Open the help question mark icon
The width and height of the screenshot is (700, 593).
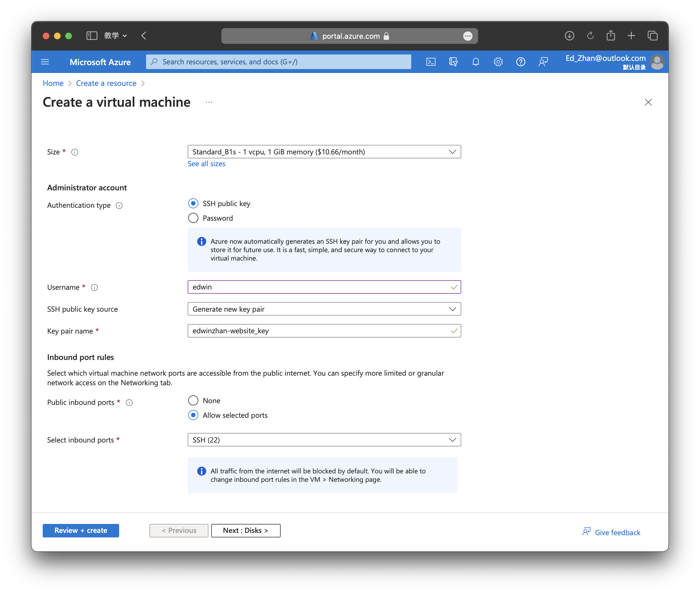pyautogui.click(x=521, y=62)
